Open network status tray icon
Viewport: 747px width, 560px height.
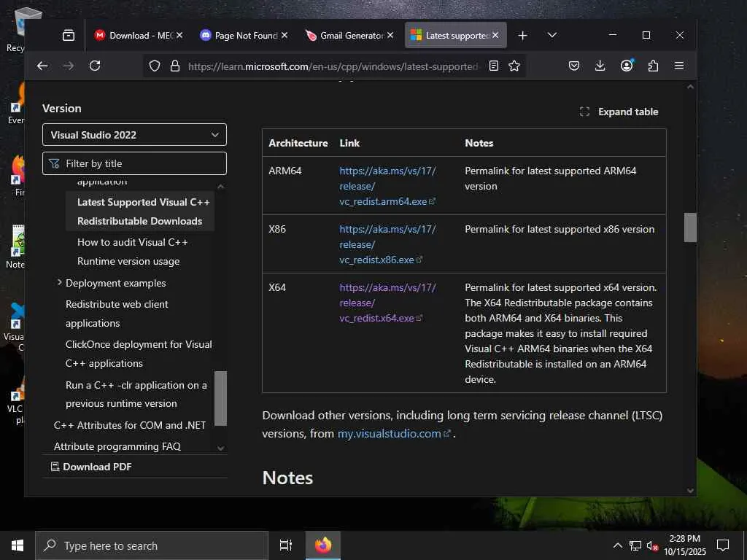[635, 545]
